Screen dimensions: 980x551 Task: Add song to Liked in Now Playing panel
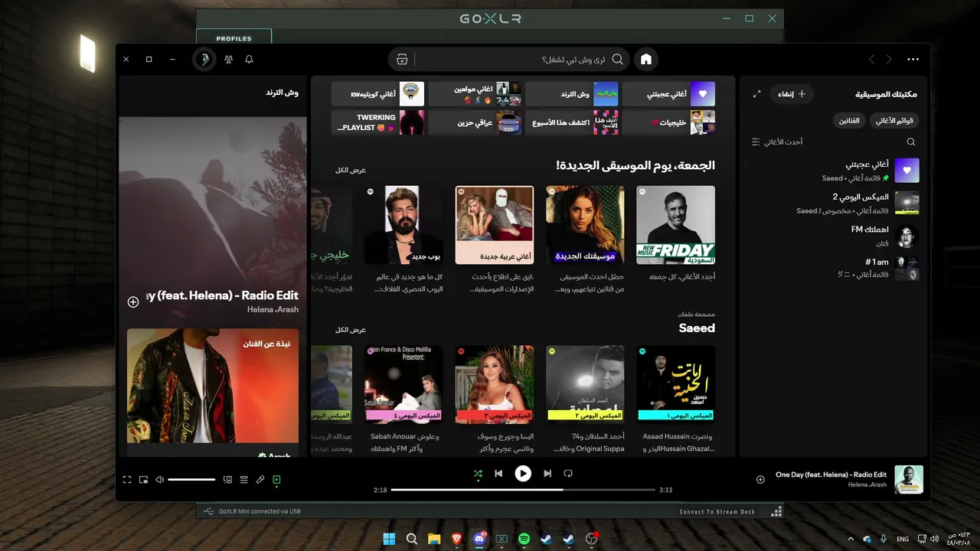point(133,302)
